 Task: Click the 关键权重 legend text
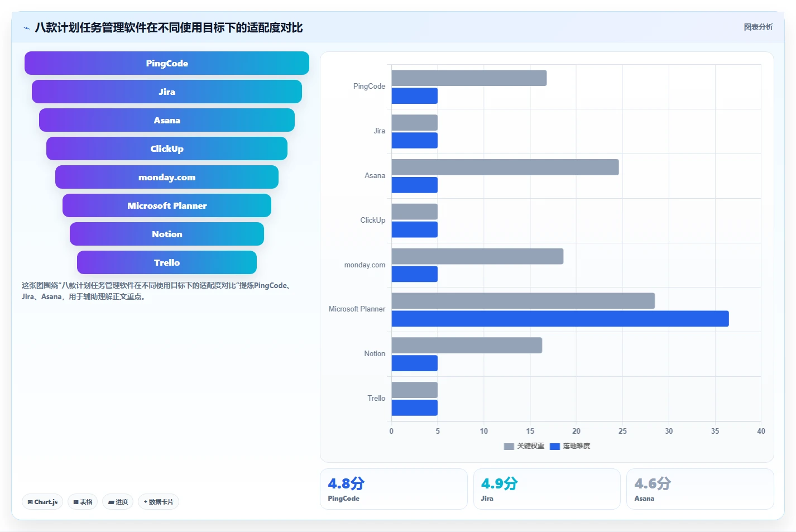point(530,446)
